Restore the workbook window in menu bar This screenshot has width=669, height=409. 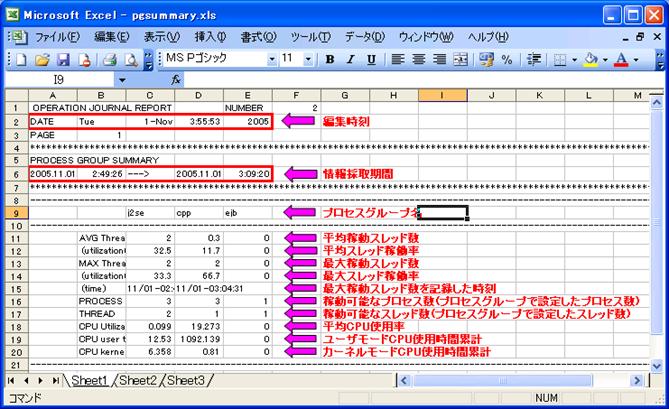(640, 37)
